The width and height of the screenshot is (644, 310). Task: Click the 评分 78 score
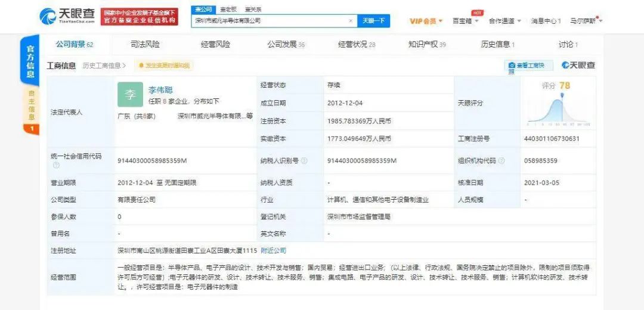(556, 85)
